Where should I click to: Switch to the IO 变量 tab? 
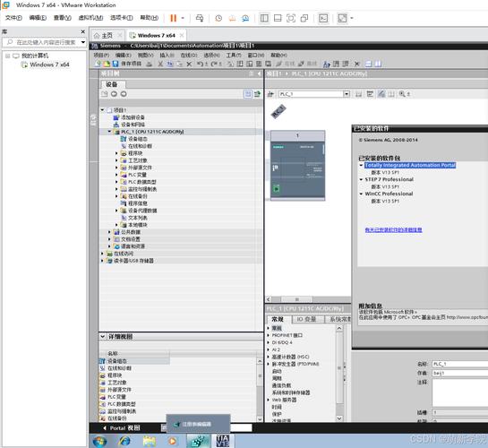306,319
